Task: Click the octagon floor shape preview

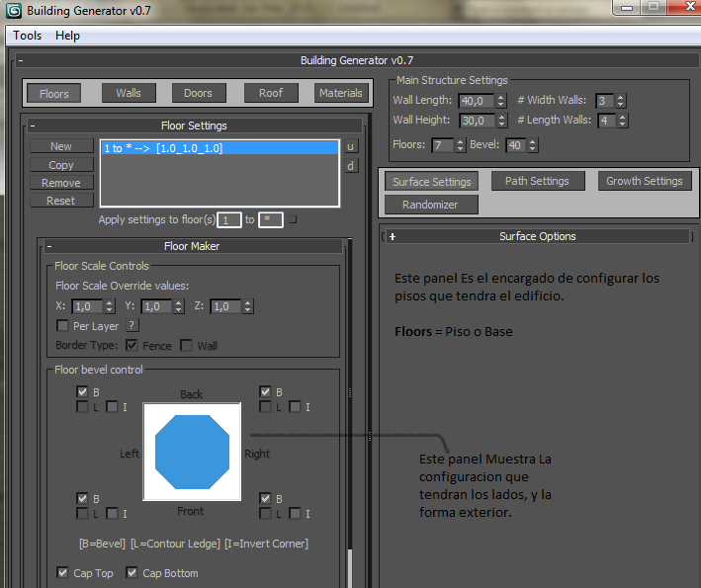Action: click(192, 451)
